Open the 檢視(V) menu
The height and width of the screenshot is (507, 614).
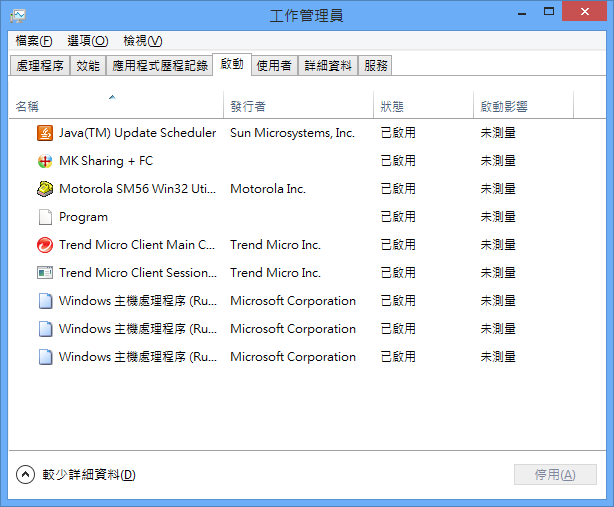point(143,41)
